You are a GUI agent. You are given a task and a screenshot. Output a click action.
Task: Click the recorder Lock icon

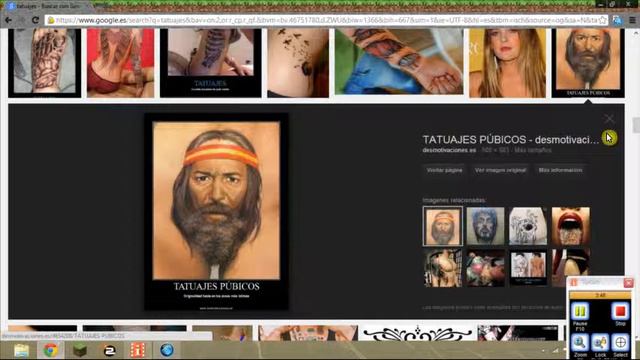[x=600, y=342]
